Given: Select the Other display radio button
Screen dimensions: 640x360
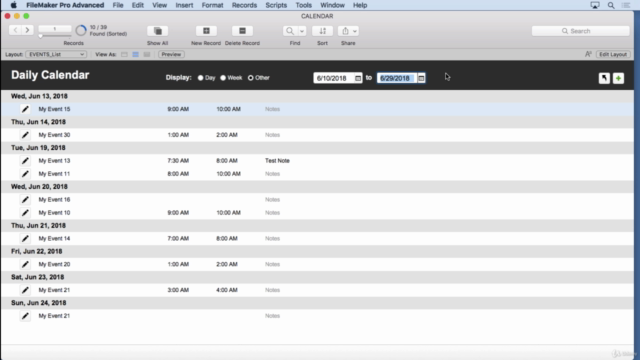Looking at the screenshot, I should tap(251, 78).
